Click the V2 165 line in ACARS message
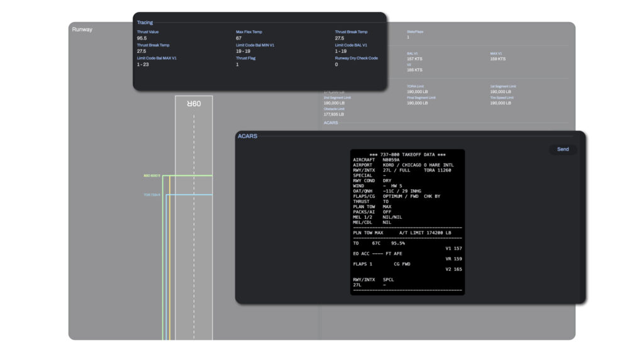The image size is (644, 362). click(453, 269)
